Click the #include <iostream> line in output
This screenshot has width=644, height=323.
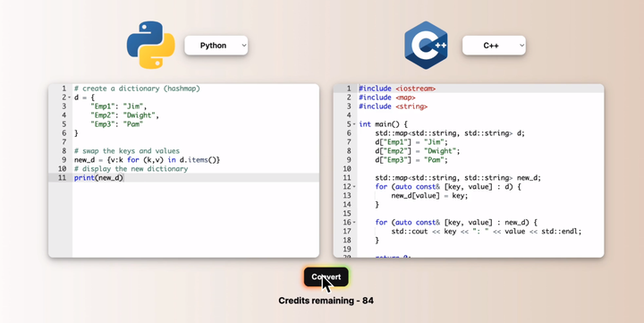pos(397,89)
